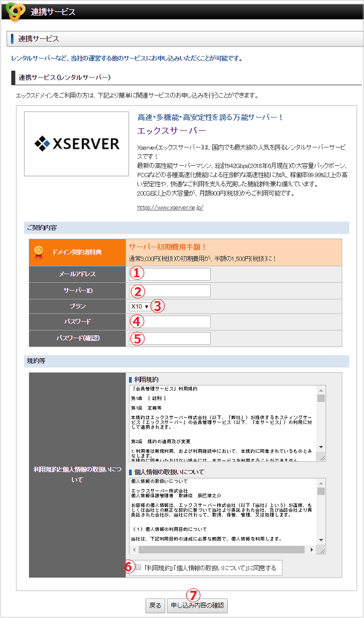364x618 pixels.
Task: Open the プラン X10 dropdown
Action: [139, 306]
